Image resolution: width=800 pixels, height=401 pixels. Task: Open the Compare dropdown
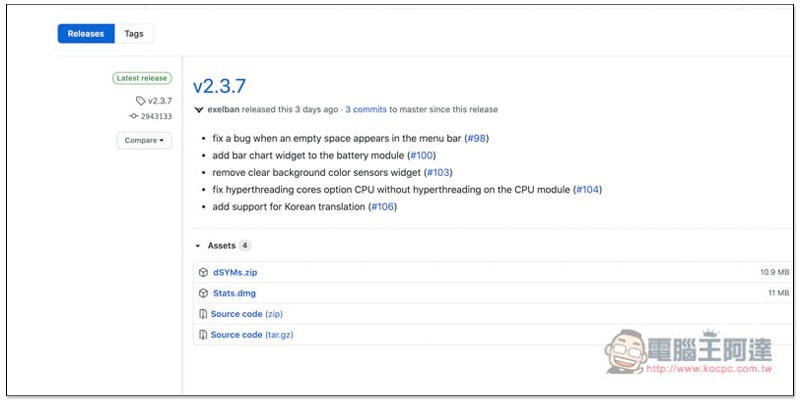[144, 141]
